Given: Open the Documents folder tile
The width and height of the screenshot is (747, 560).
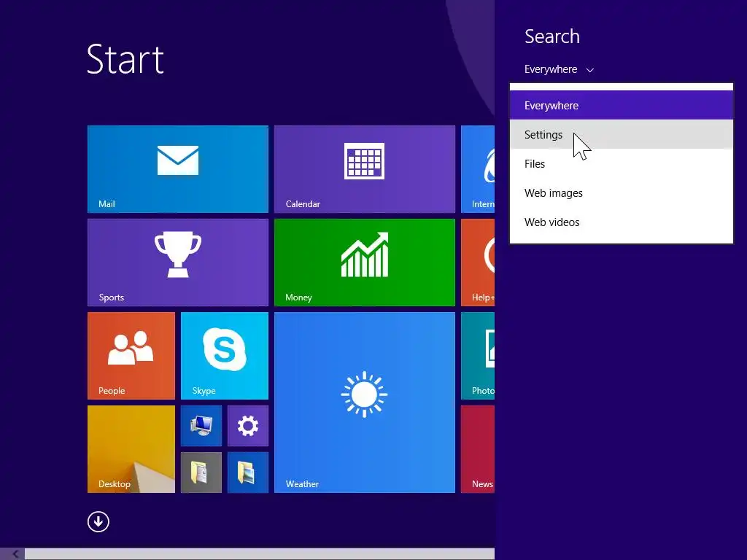Looking at the screenshot, I should pyautogui.click(x=201, y=472).
